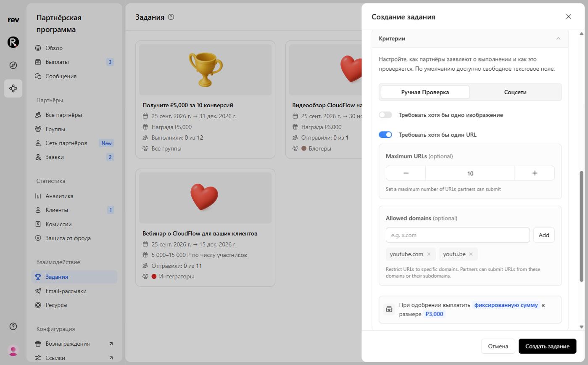
Task: Switch to the Соцсети tab
Action: (515, 92)
